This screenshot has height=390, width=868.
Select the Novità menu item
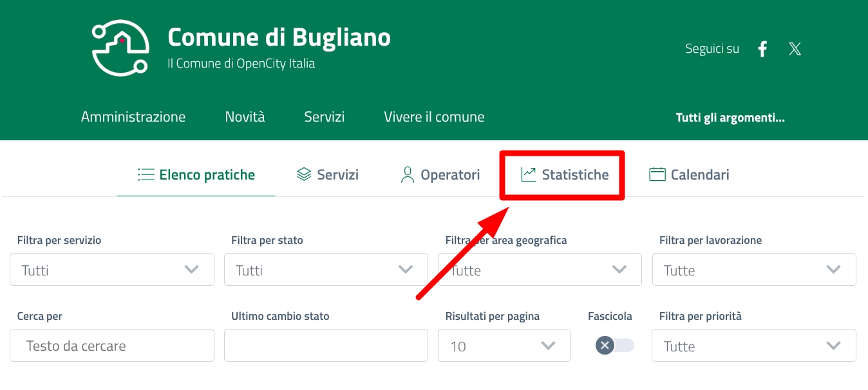pos(245,117)
